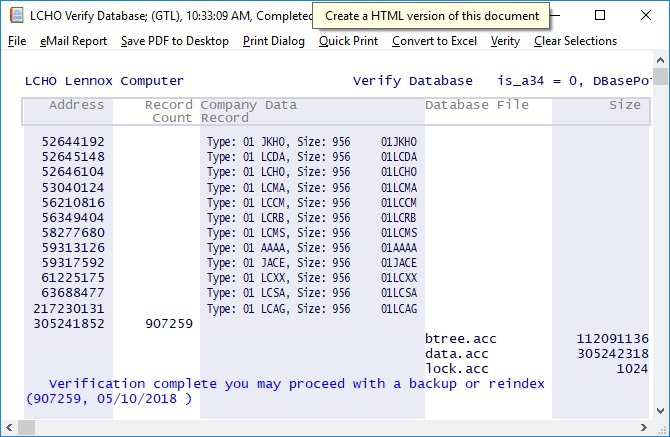Screen dimensions: 670x437
Task: Select the lock.acc file entry
Action: tap(456, 367)
